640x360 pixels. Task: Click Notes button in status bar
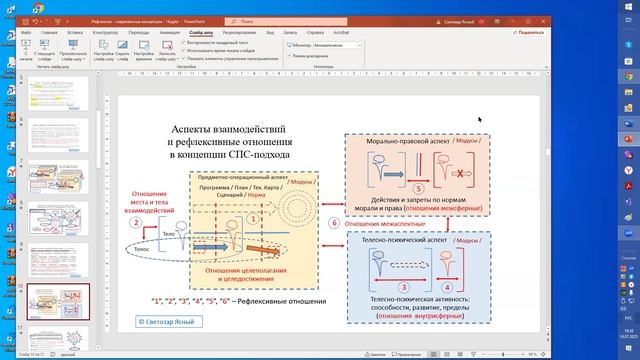pyautogui.click(x=375, y=355)
